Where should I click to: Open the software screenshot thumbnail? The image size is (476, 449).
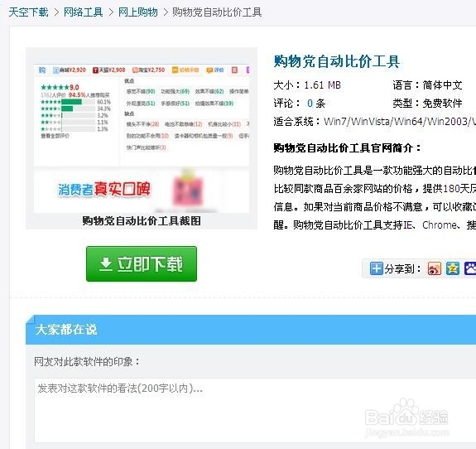(142, 138)
